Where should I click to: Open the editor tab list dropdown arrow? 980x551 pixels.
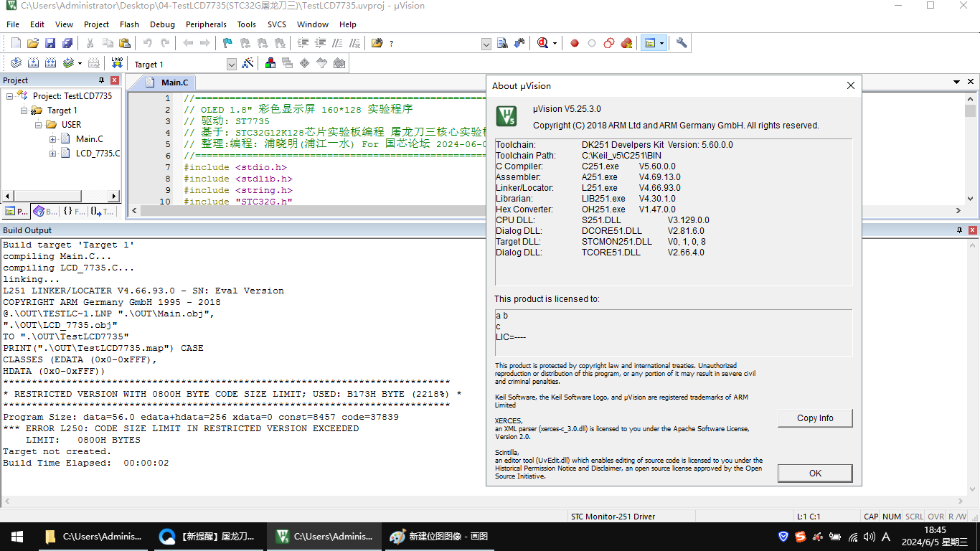(x=958, y=82)
